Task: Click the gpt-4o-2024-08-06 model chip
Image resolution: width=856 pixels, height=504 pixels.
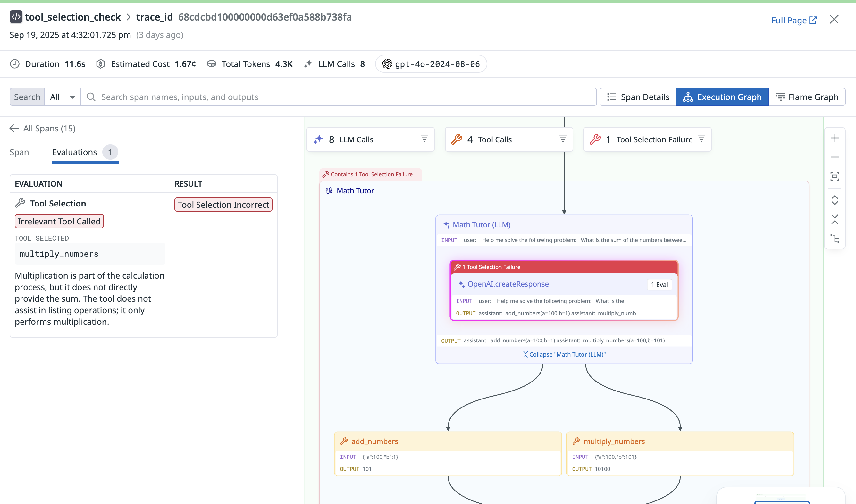Action: [431, 64]
